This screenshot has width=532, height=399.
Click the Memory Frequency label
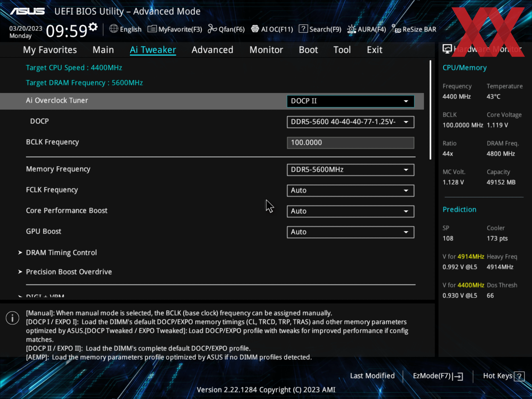point(58,169)
